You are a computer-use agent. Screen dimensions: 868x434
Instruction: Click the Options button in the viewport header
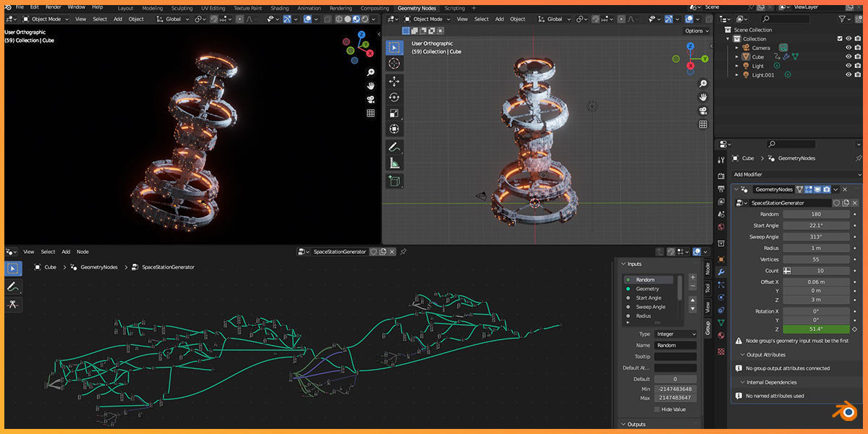tap(696, 30)
